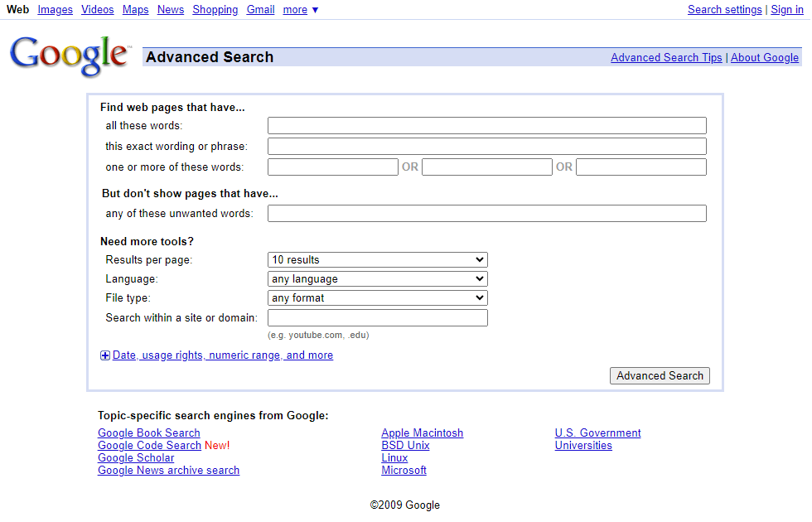Open Google News archive search link
This screenshot has width=812, height=522.
coord(169,471)
